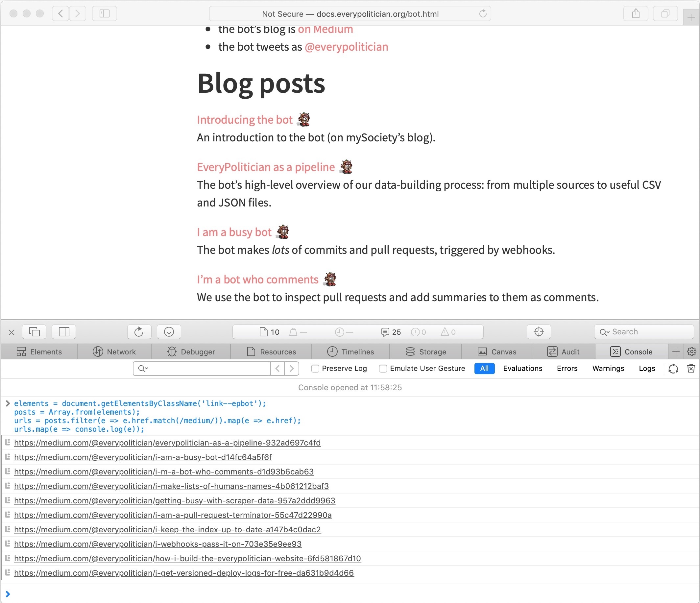
Task: Open logged URL i-get-versioned-deploy-logs-for-free
Action: [x=184, y=573]
